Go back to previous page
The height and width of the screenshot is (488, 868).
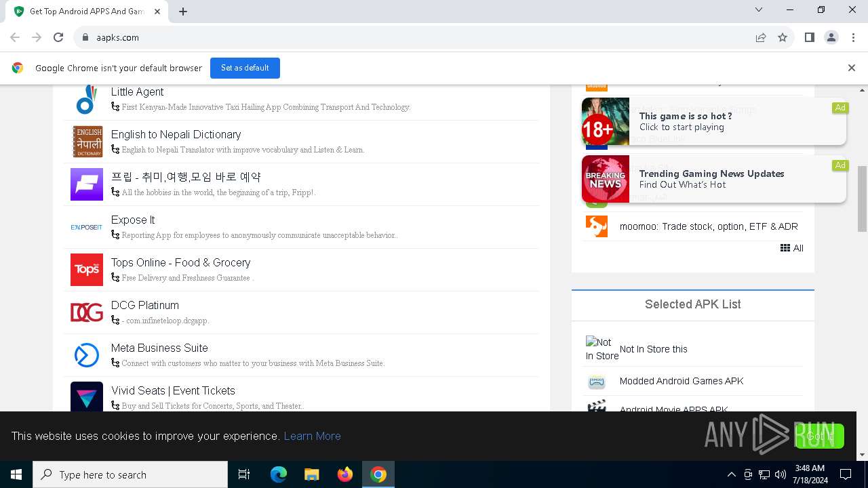(x=15, y=37)
